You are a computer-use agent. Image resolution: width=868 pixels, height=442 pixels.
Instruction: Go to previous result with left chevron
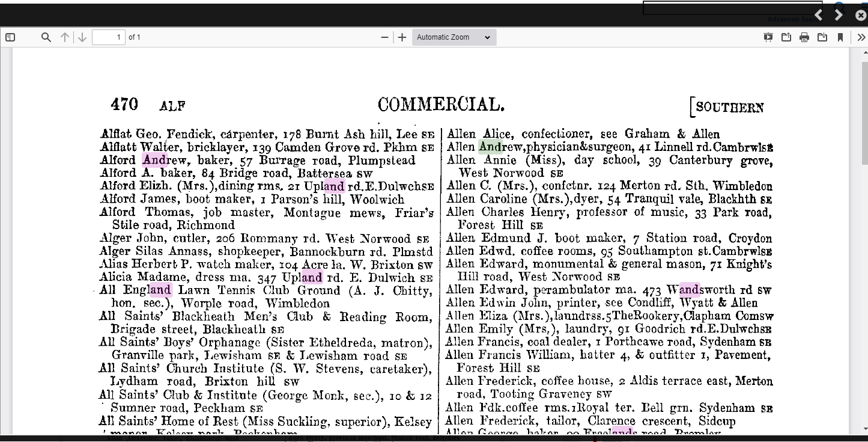pos(819,15)
